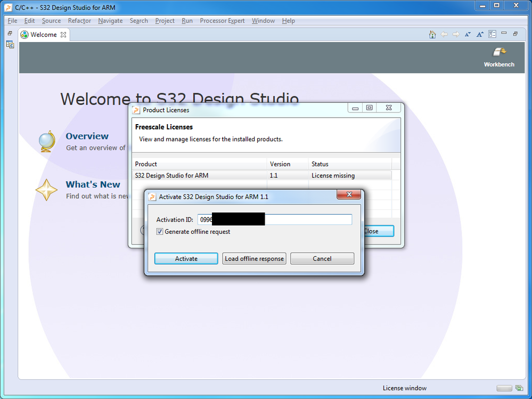Click License window text in status bar

click(x=405, y=388)
